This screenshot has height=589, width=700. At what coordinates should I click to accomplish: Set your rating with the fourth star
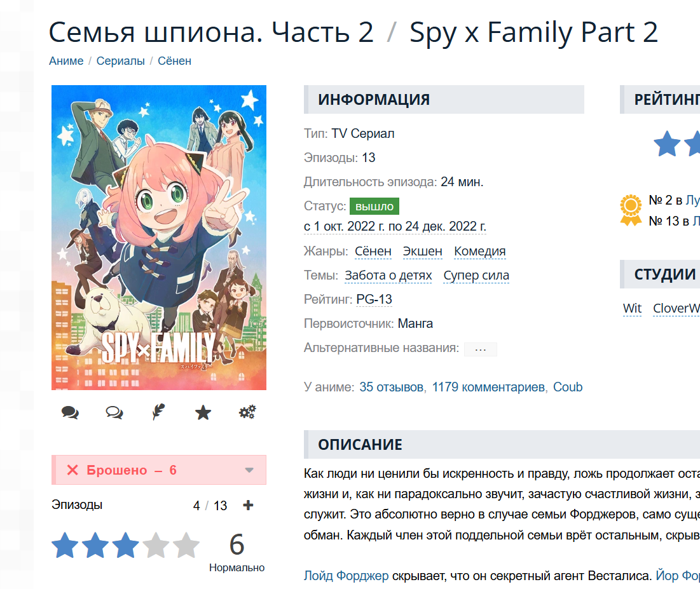click(156, 546)
